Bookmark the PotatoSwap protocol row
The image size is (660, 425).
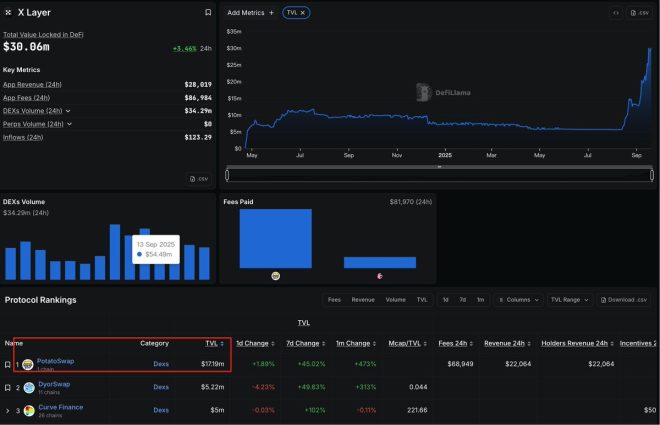coord(8,364)
